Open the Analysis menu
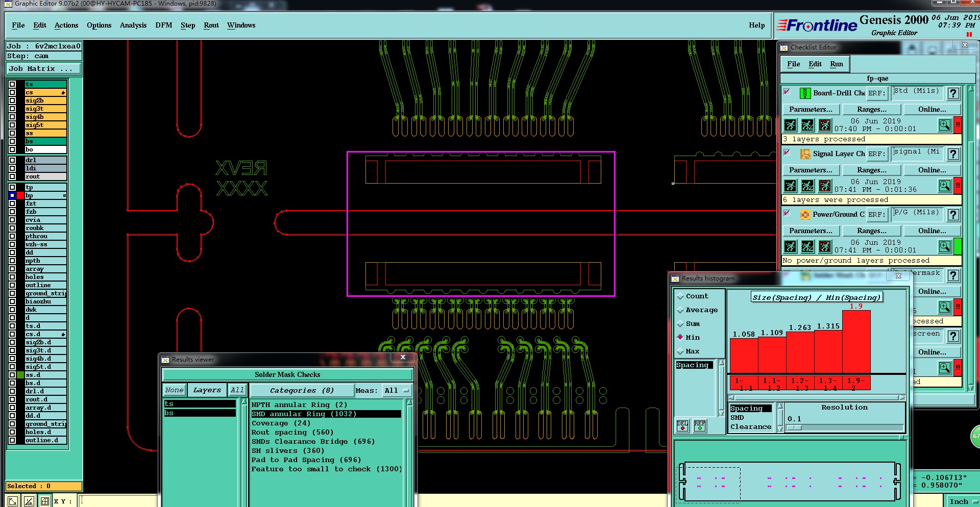 click(133, 26)
